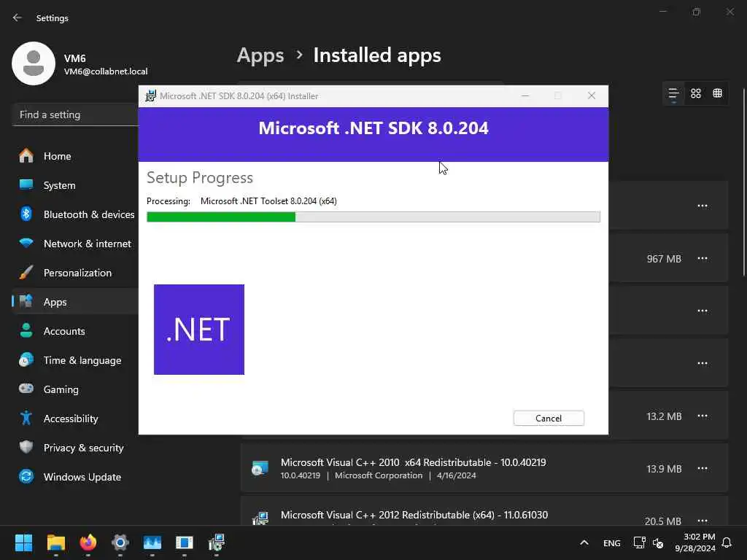Image resolution: width=747 pixels, height=560 pixels.
Task: Open Accessibility settings
Action: pyautogui.click(x=75, y=419)
